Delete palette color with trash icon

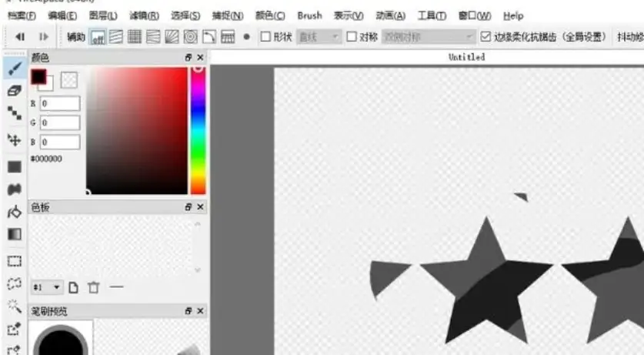click(94, 287)
